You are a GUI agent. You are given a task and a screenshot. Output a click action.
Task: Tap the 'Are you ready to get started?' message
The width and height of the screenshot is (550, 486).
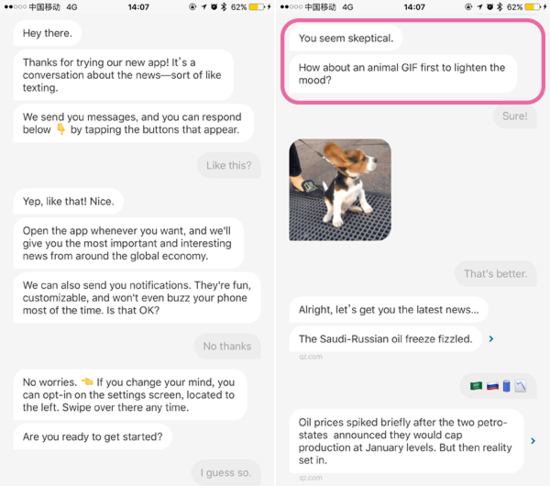point(93,437)
